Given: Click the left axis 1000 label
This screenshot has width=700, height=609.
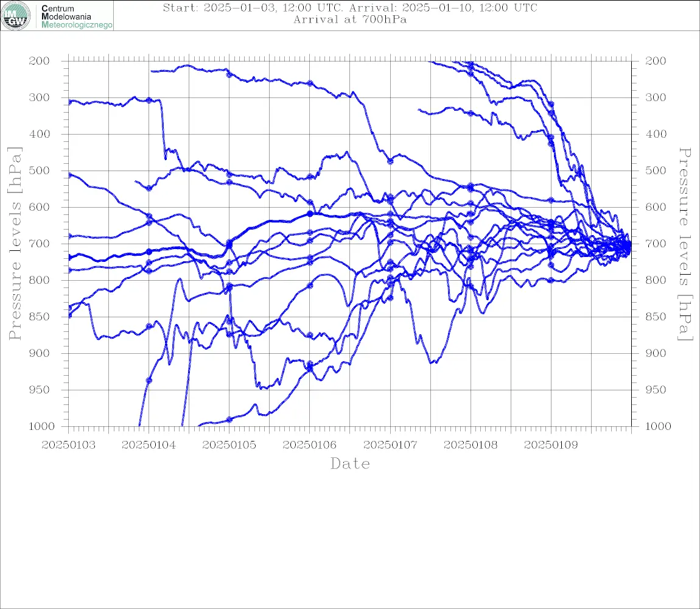Looking at the screenshot, I should pyautogui.click(x=41, y=426).
